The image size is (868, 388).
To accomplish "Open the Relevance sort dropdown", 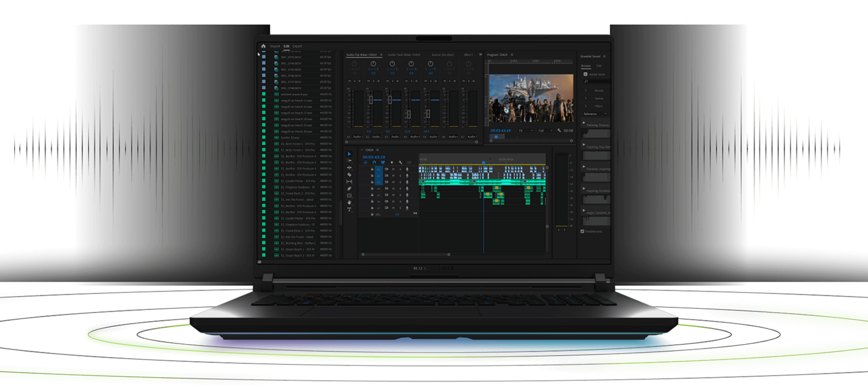I will click(595, 114).
